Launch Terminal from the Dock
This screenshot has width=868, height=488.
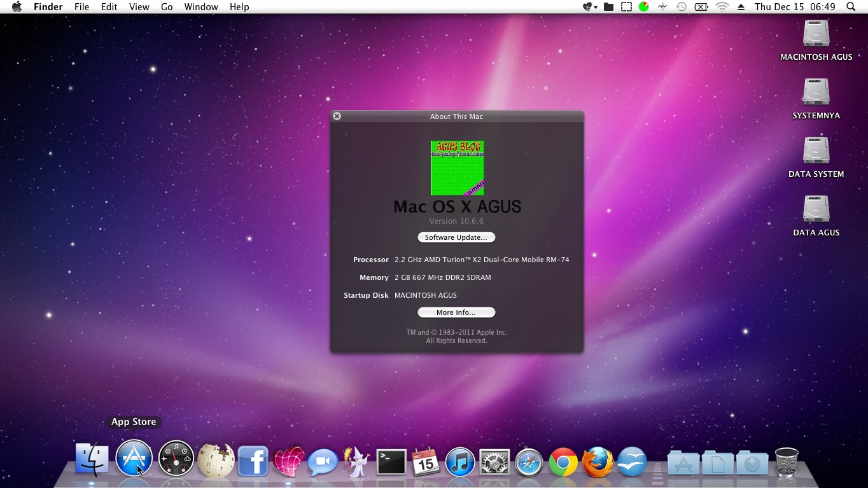(x=391, y=462)
